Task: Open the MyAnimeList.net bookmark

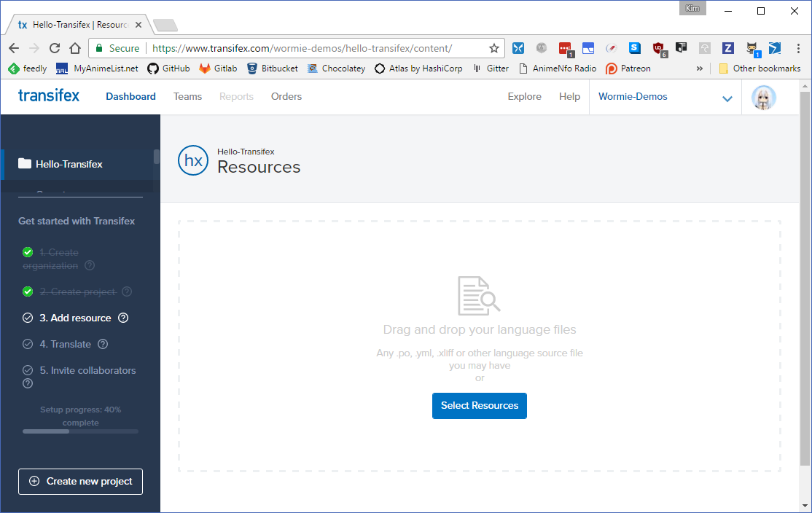Action: pyautogui.click(x=97, y=68)
